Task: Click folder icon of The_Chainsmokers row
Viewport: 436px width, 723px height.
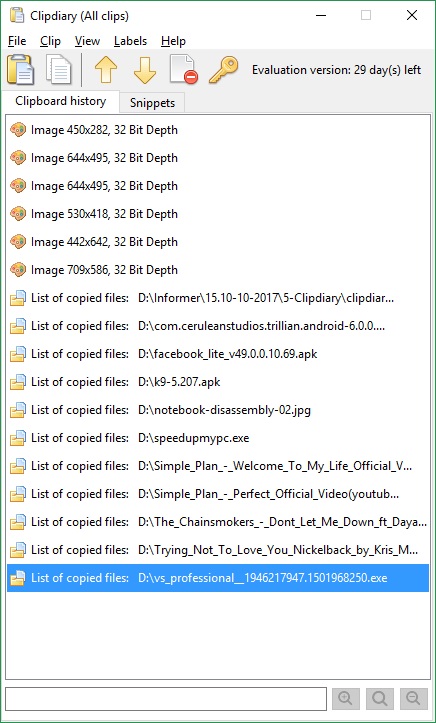Action: 18,522
